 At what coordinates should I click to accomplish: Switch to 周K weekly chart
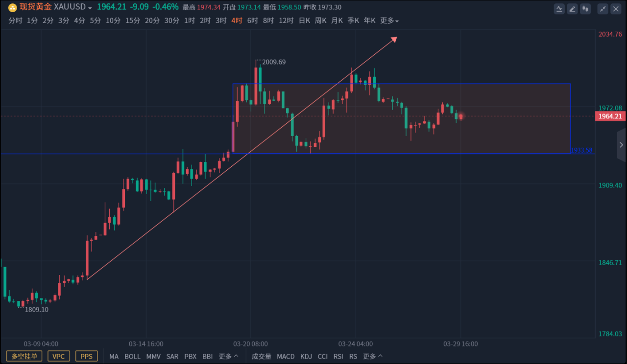(321, 21)
